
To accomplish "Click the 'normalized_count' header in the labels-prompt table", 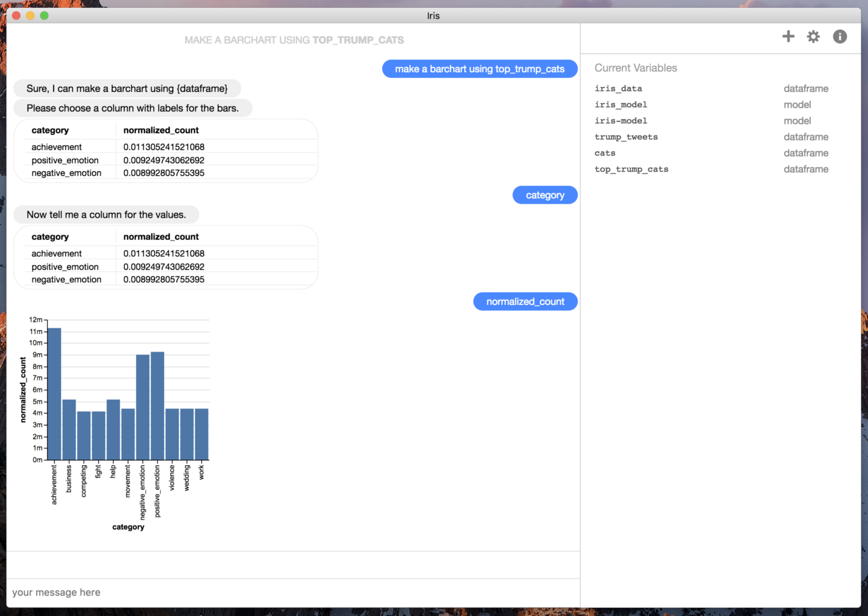I will 161,130.
